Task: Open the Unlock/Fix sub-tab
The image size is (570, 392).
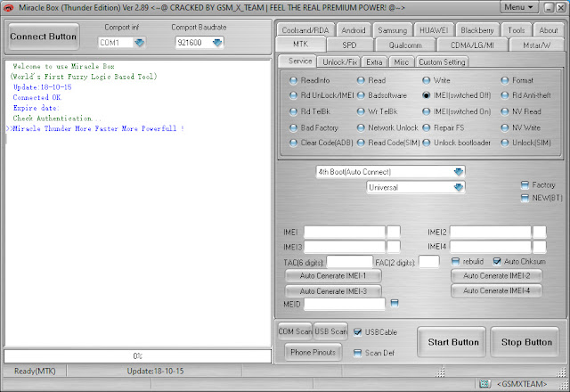Action: pos(339,62)
